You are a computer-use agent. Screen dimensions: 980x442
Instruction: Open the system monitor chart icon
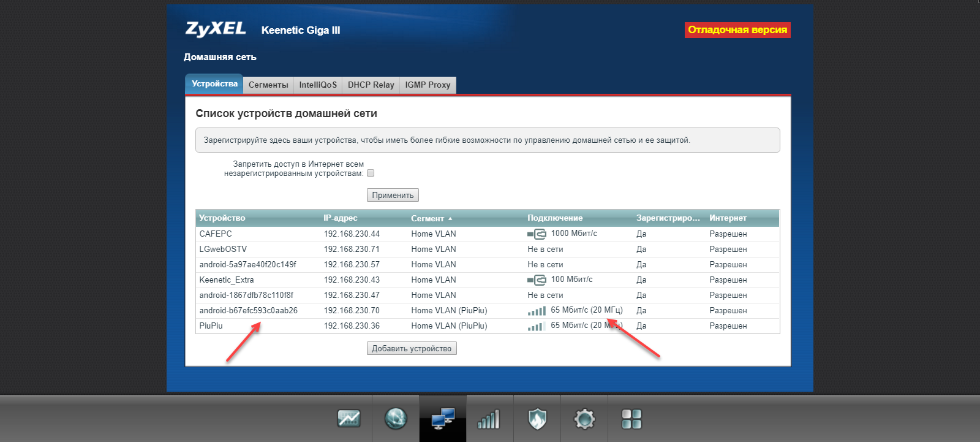(349, 419)
